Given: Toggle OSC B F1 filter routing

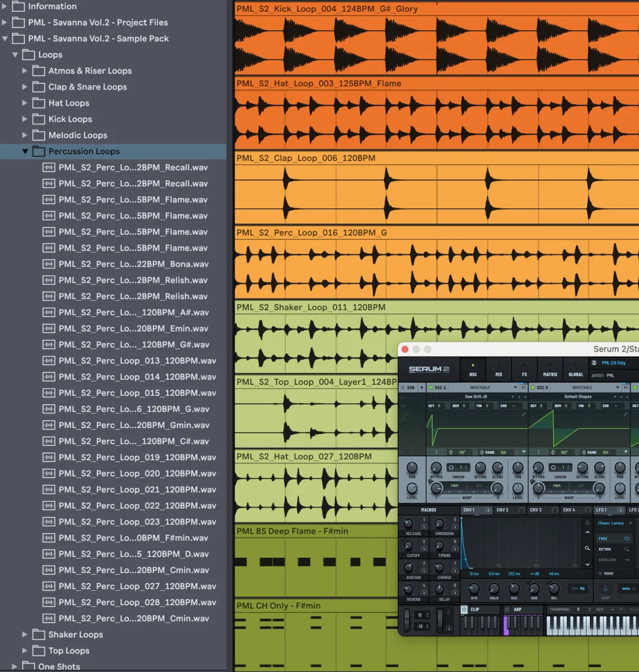Looking at the screenshot, I should pos(626,387).
